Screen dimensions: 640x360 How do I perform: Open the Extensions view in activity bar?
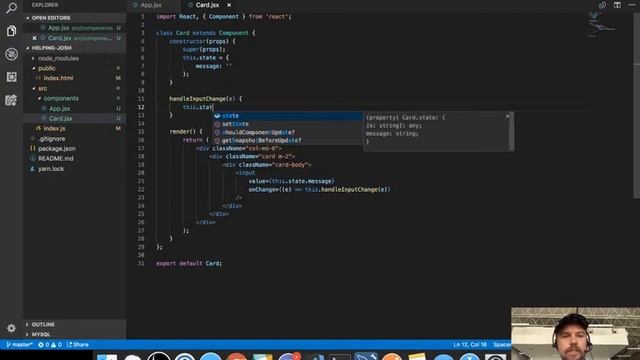(11, 77)
